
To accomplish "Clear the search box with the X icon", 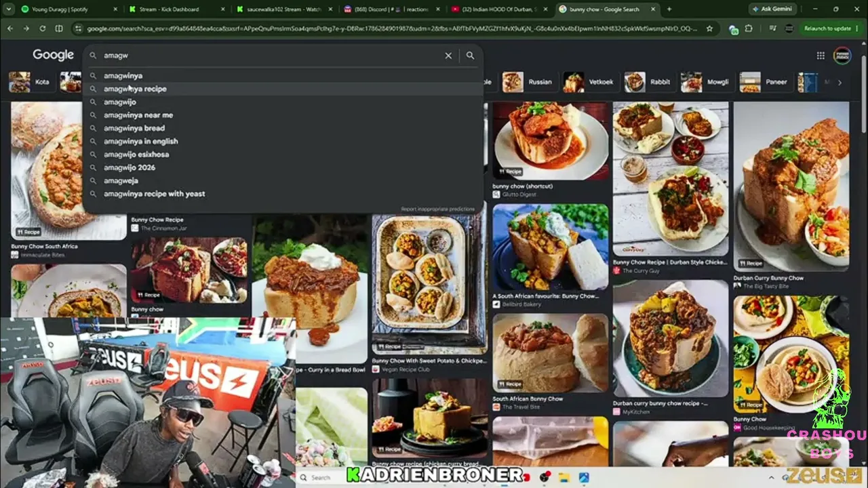I will tap(448, 56).
